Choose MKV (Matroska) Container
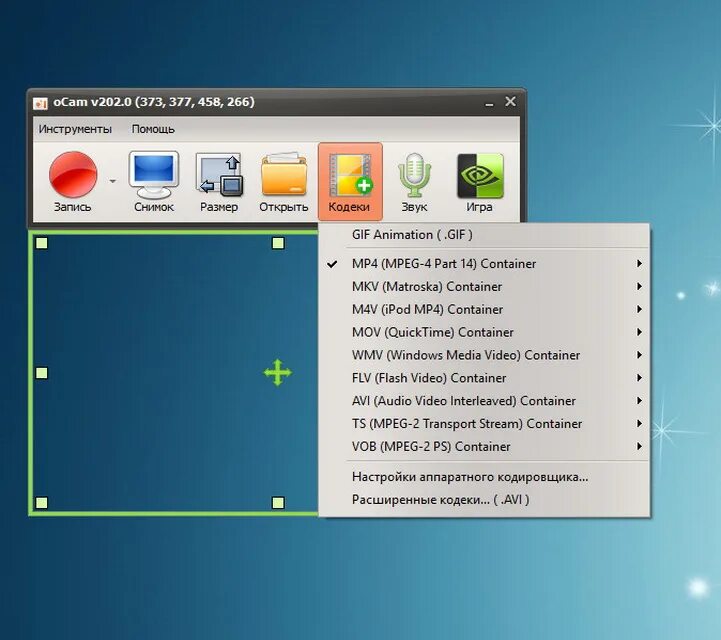Viewport: 721px width, 640px height. click(x=484, y=287)
